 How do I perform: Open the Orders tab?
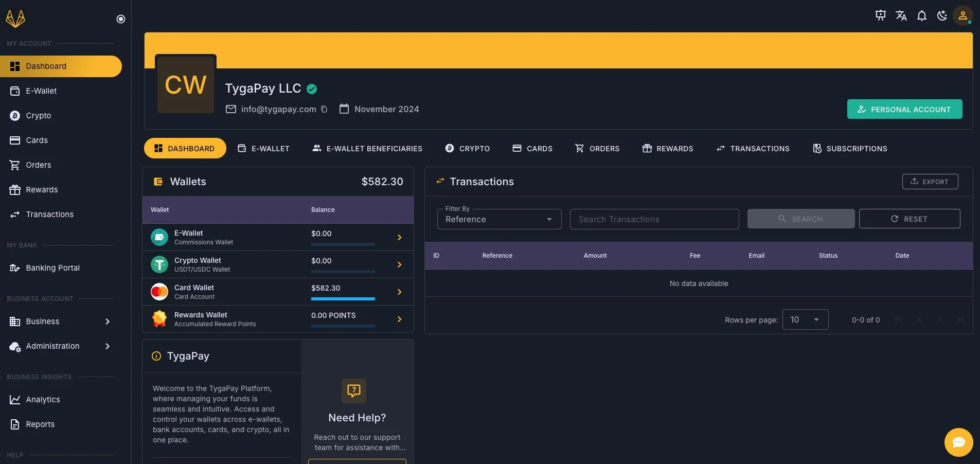[x=597, y=149]
